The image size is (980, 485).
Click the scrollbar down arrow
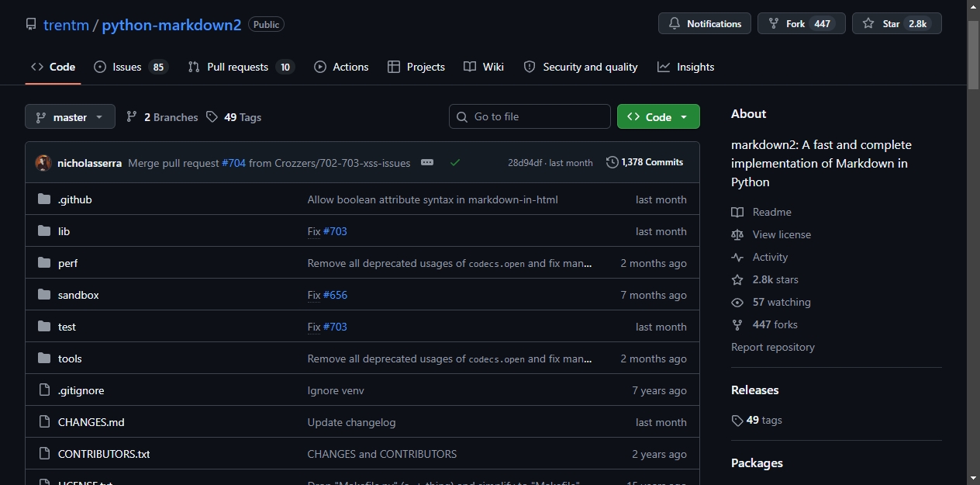click(974, 478)
